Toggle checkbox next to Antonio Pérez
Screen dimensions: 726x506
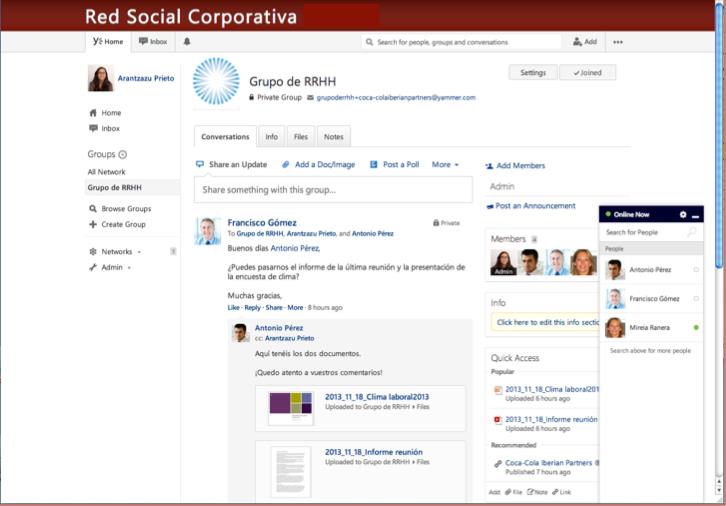click(696, 270)
